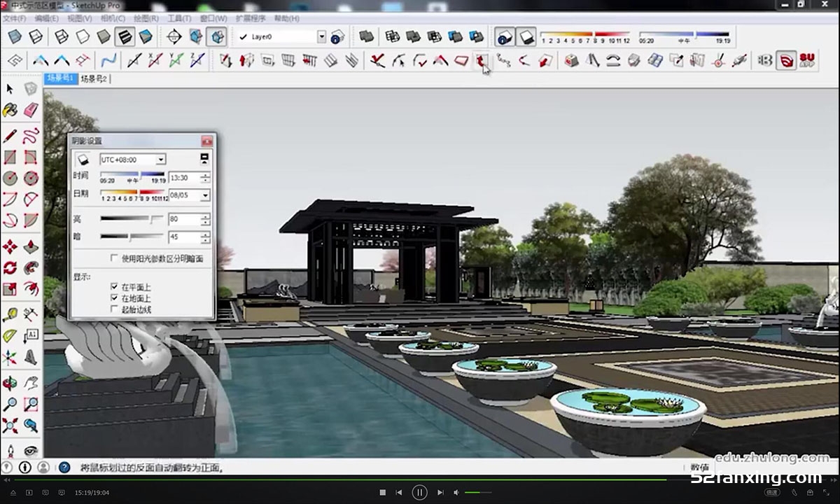The height and width of the screenshot is (504, 840).
Task: Choose the Follow Me tool
Action: tap(31, 267)
